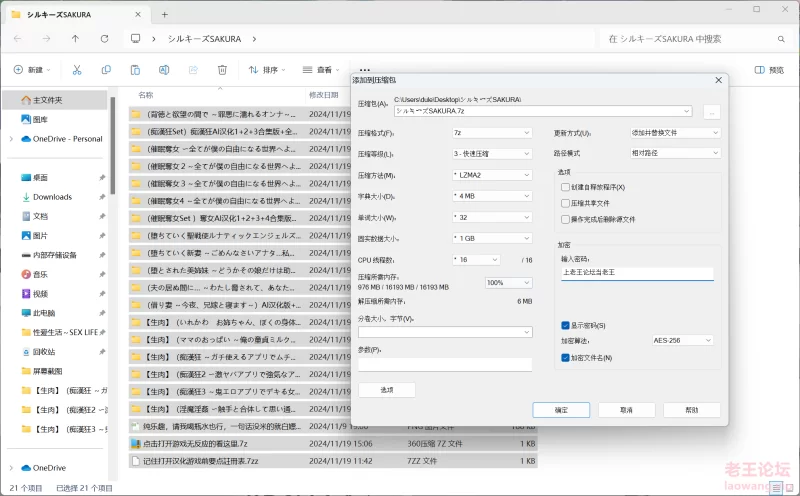Open a new Explorer tab with plus icon
This screenshot has height=496, width=800.
[164, 15]
